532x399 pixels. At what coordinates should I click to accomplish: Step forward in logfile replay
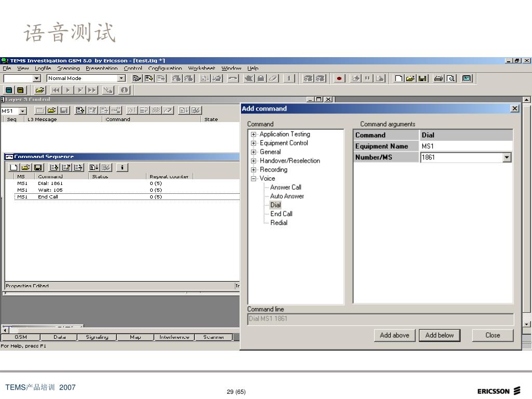79,90
